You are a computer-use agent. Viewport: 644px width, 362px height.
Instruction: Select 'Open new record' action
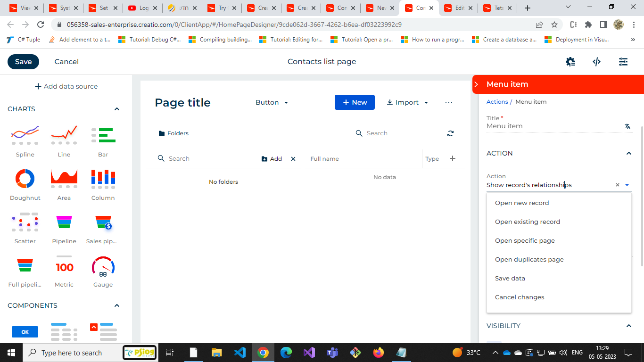click(x=522, y=203)
